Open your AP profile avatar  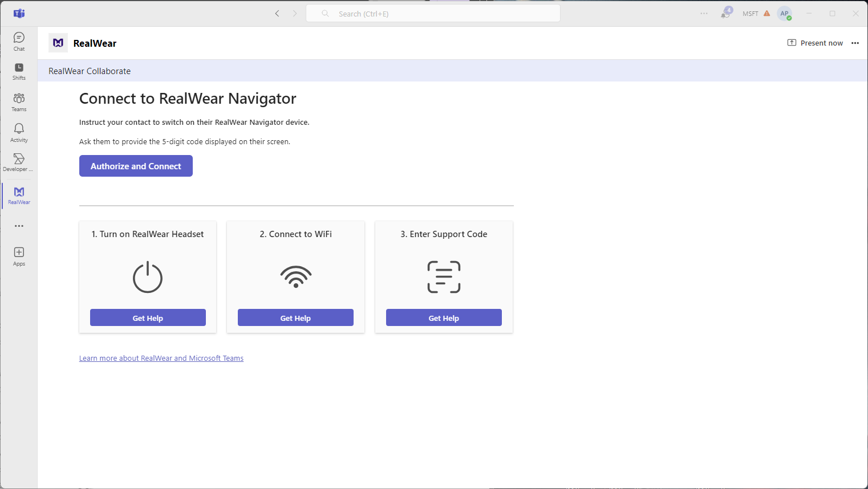point(785,13)
